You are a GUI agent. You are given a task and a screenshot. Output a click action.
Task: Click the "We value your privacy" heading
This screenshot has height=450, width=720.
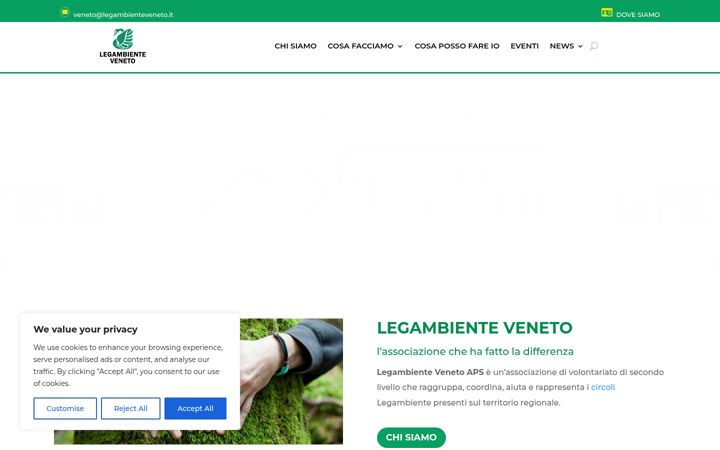85,329
